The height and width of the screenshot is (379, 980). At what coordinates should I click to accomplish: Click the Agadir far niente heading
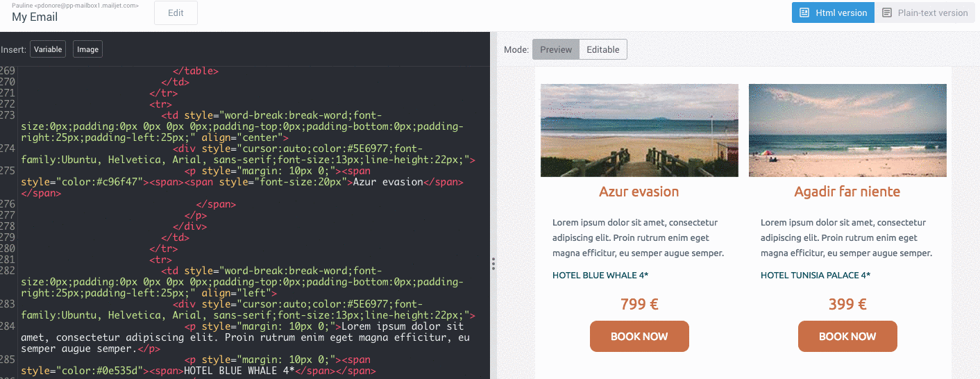(x=847, y=192)
